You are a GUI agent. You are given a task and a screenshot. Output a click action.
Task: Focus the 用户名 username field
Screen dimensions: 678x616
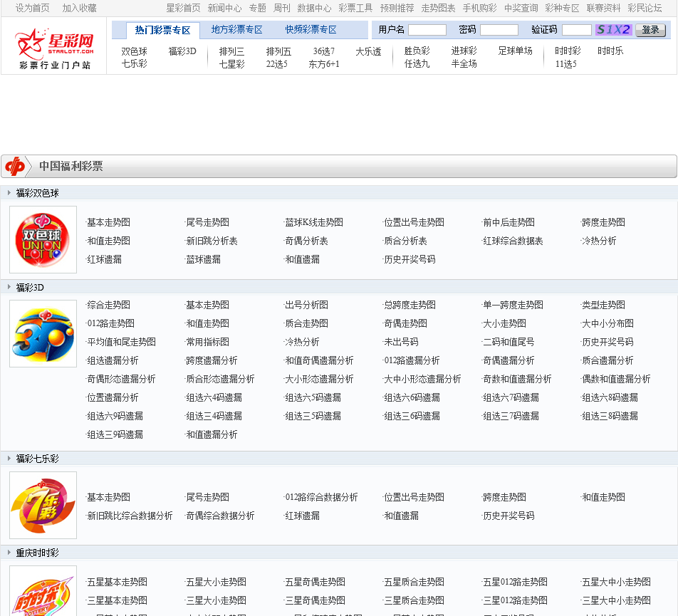coord(427,30)
